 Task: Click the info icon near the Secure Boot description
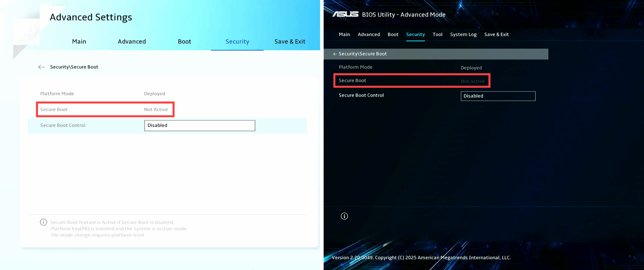coord(44,222)
